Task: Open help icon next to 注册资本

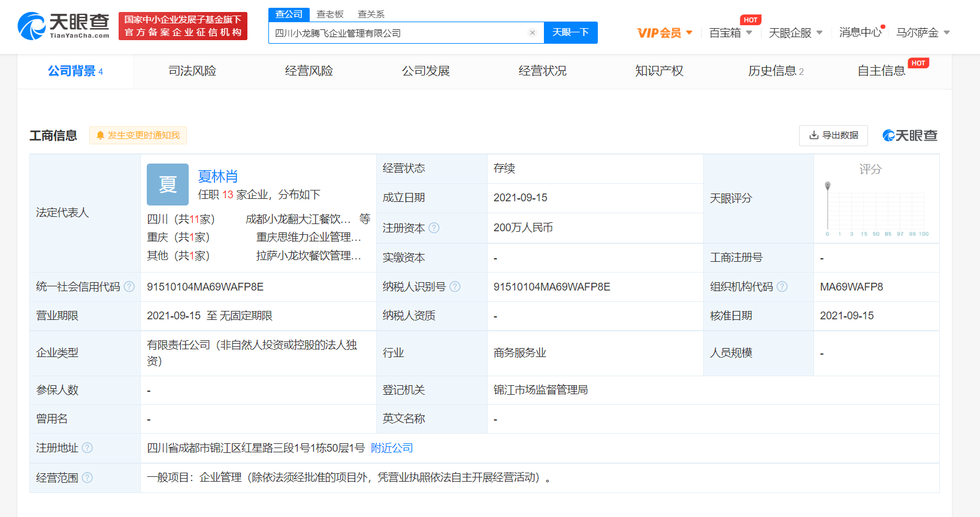Action: (434, 228)
